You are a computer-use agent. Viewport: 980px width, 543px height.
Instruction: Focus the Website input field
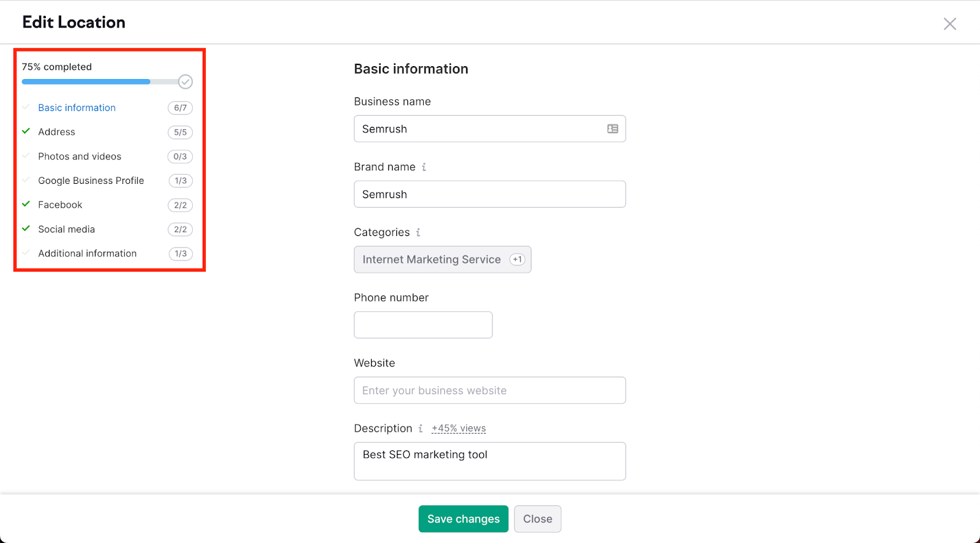[x=489, y=390]
